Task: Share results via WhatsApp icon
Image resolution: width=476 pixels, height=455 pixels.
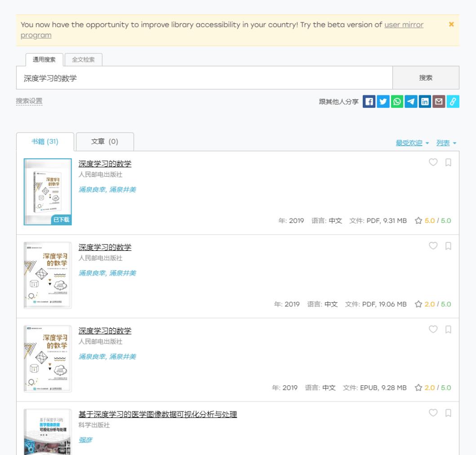Action: click(397, 102)
